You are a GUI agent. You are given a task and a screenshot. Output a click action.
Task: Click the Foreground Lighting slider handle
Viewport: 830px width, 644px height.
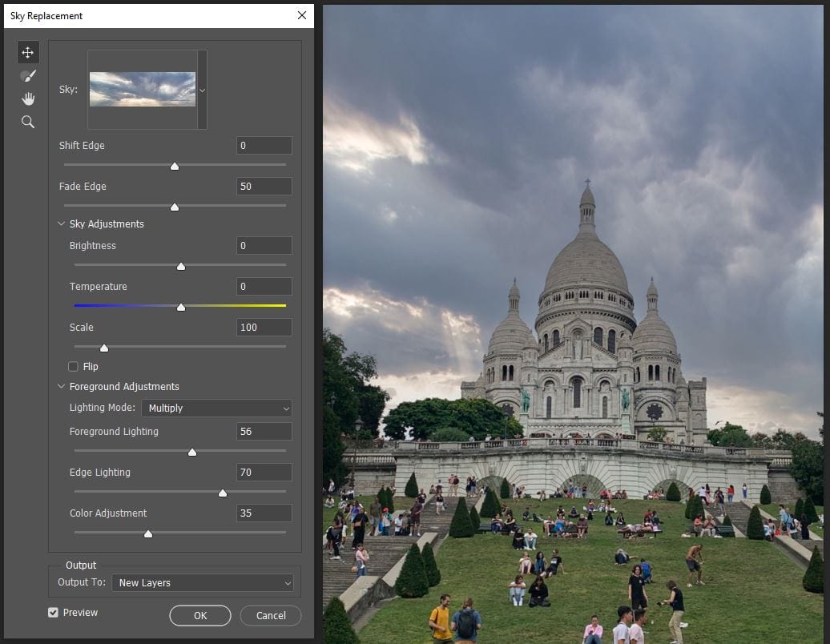coord(192,452)
